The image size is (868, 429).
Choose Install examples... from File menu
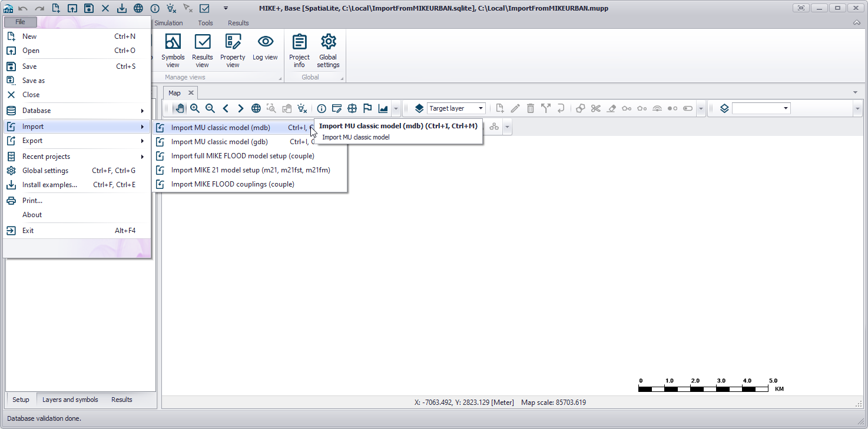pyautogui.click(x=77, y=185)
